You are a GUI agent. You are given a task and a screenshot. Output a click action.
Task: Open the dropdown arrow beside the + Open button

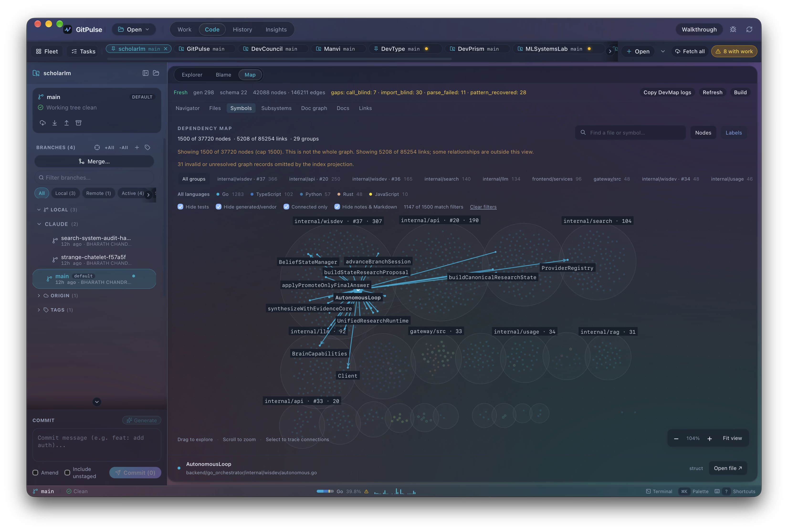[662, 51]
